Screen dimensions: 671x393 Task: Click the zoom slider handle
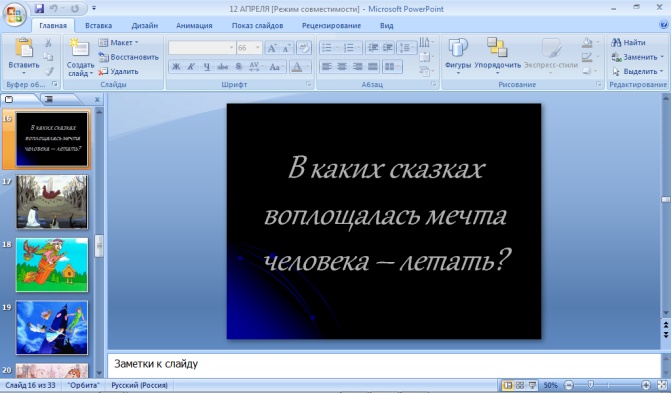click(x=591, y=385)
